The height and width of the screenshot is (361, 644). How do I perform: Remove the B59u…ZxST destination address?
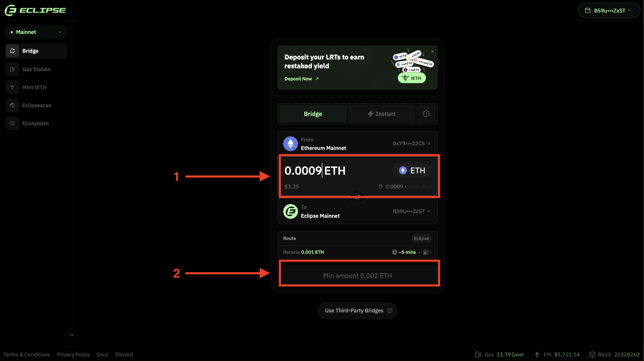click(429, 211)
